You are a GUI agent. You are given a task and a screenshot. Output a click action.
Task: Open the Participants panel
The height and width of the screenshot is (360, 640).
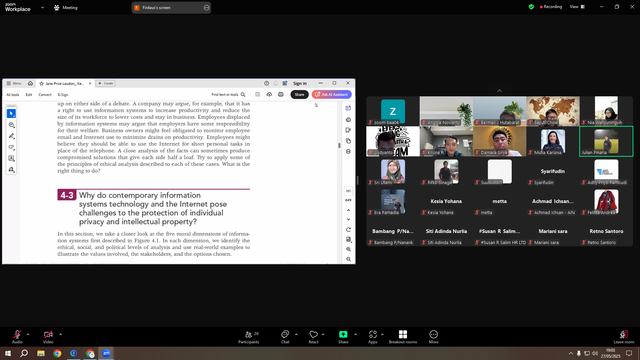(x=249, y=337)
